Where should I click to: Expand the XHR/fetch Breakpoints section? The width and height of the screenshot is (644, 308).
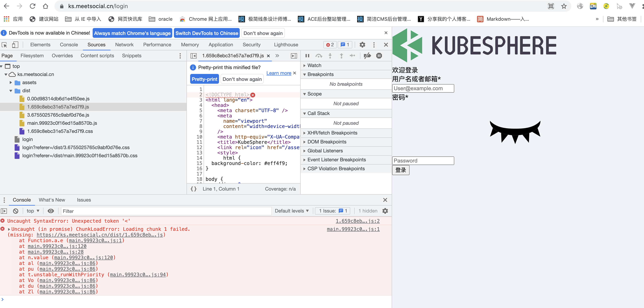[305, 133]
